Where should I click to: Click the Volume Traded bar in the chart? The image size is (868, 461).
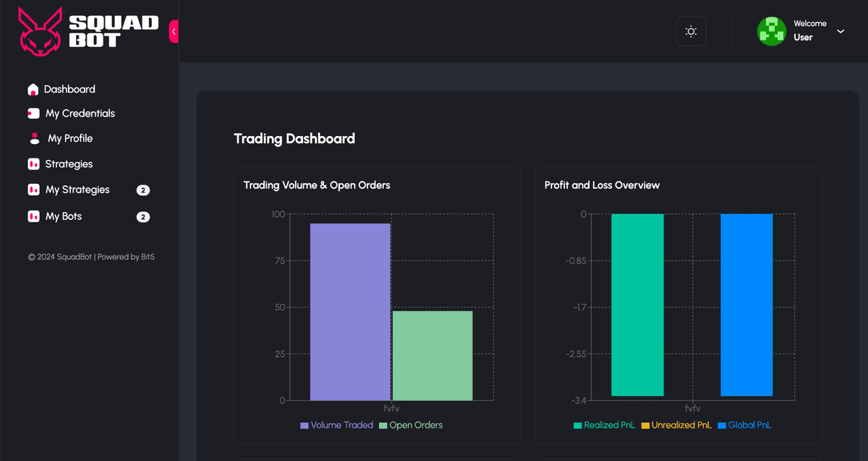coord(350,311)
